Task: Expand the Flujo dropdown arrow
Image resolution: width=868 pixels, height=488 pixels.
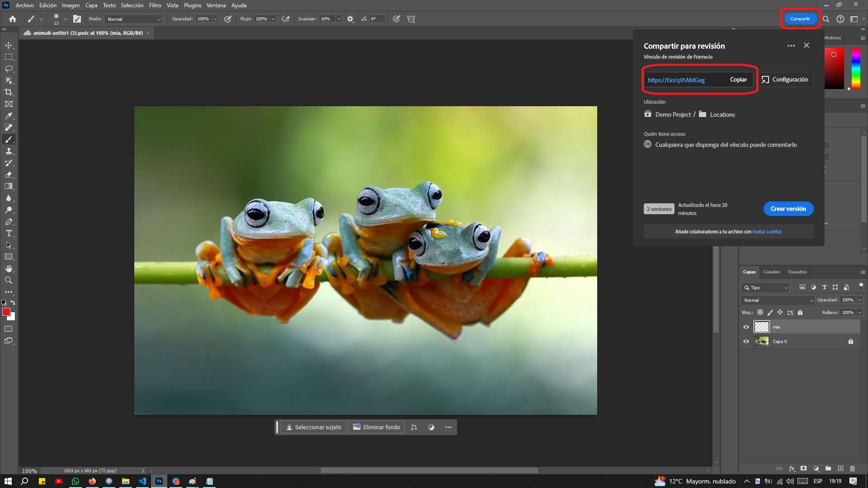Action: (x=274, y=19)
